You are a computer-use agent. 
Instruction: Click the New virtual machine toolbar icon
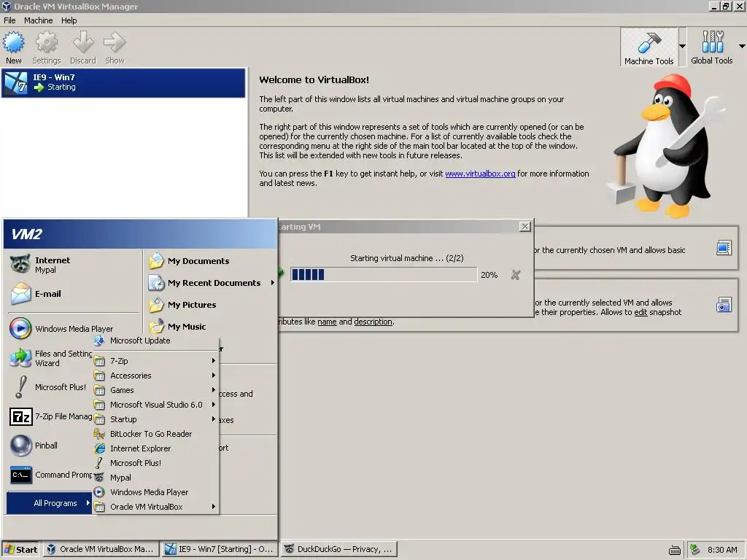(x=13, y=47)
